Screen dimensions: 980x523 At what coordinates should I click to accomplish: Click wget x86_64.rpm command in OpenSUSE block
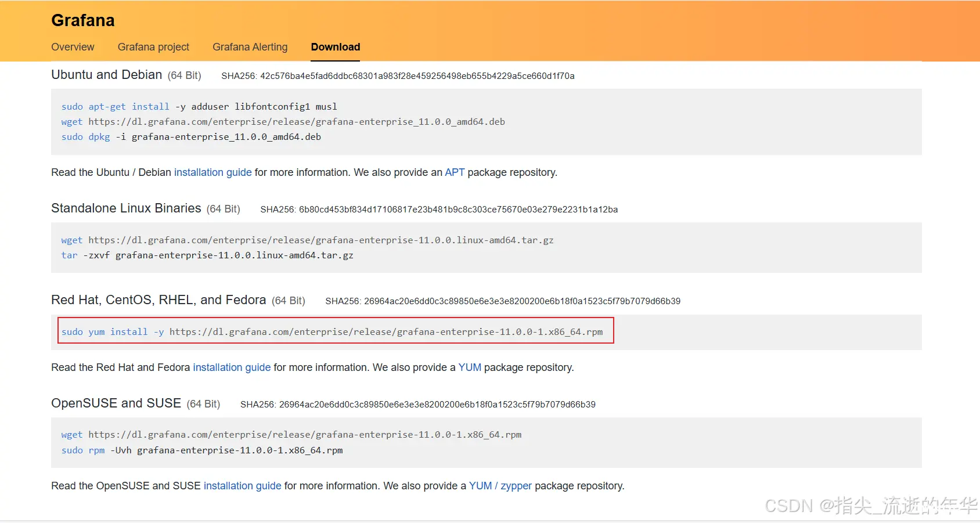tap(291, 435)
